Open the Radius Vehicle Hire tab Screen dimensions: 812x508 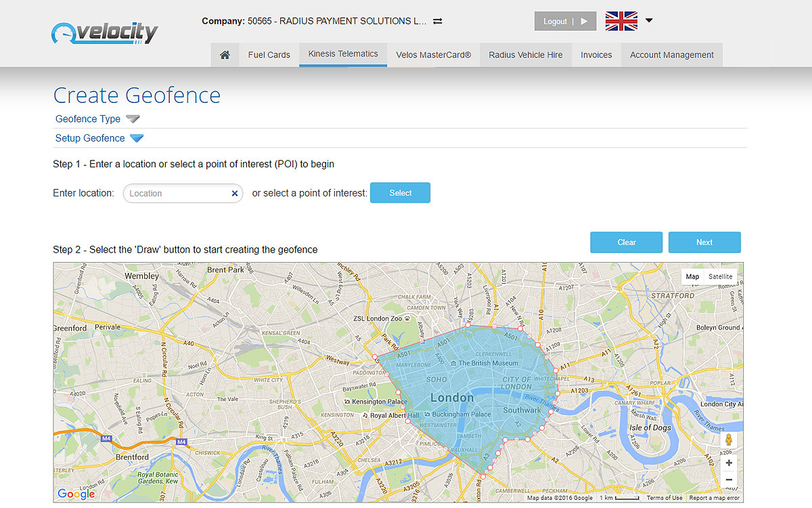[x=526, y=55]
